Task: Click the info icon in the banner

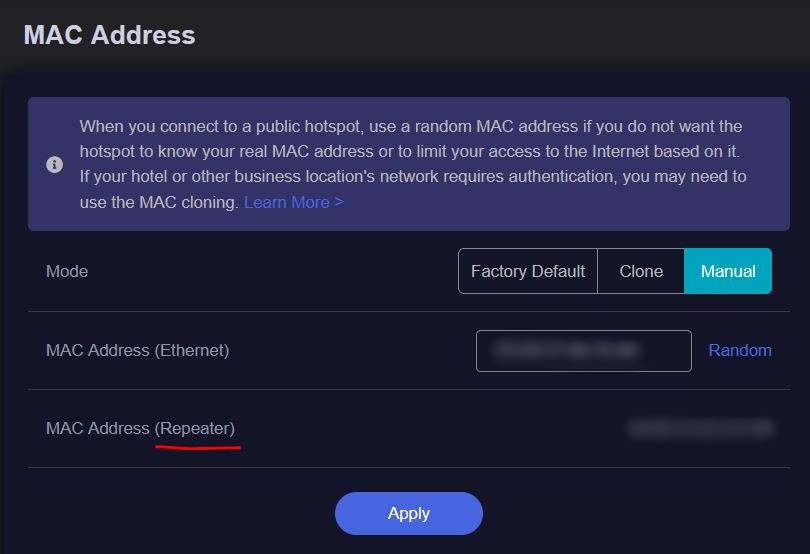Action: [x=55, y=165]
